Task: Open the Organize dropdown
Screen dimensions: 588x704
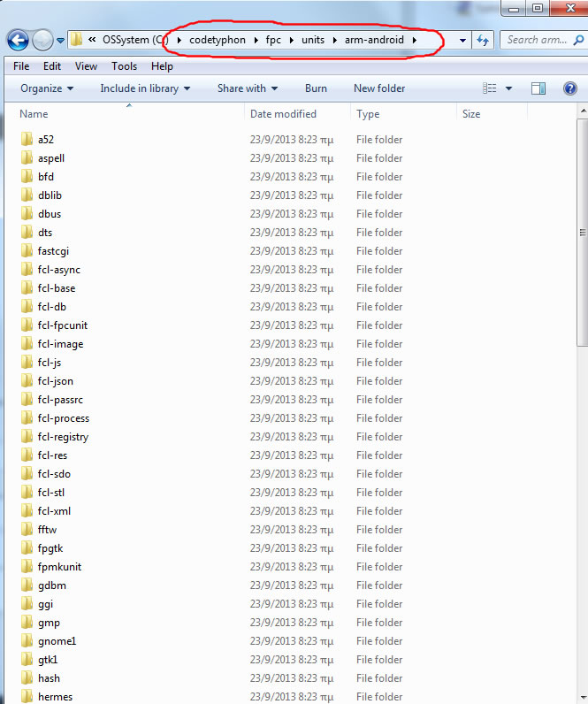Action: (x=47, y=88)
